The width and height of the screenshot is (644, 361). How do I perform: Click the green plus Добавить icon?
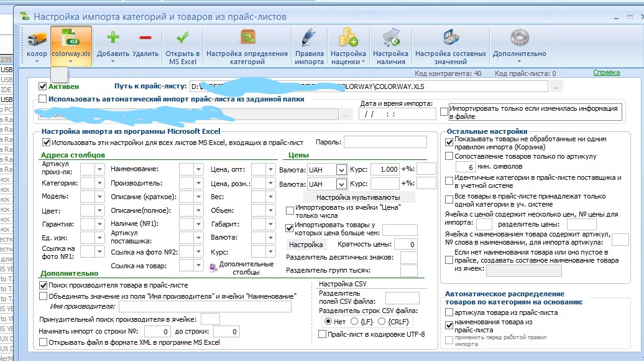(x=113, y=38)
